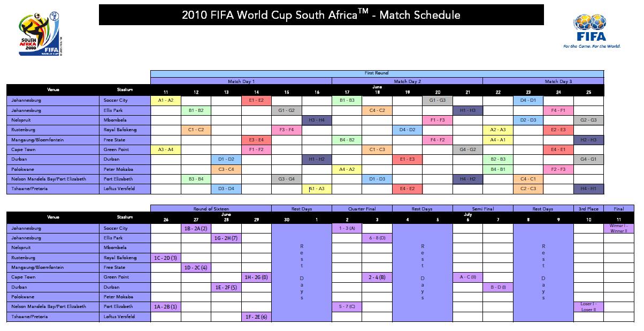Click the 1A - 2B (1) match cell

click(166, 307)
